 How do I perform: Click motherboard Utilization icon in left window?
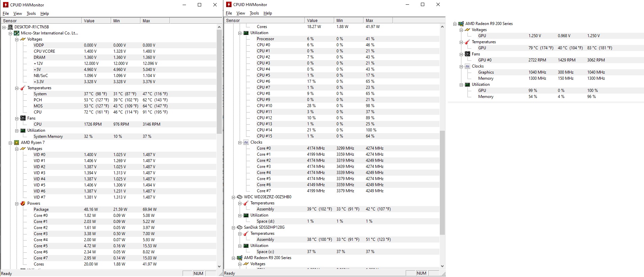(x=23, y=130)
